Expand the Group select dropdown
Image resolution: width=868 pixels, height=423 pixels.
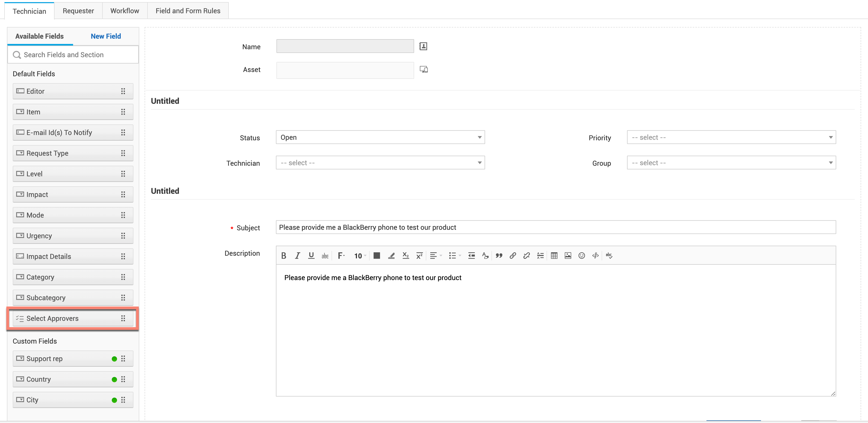click(731, 163)
